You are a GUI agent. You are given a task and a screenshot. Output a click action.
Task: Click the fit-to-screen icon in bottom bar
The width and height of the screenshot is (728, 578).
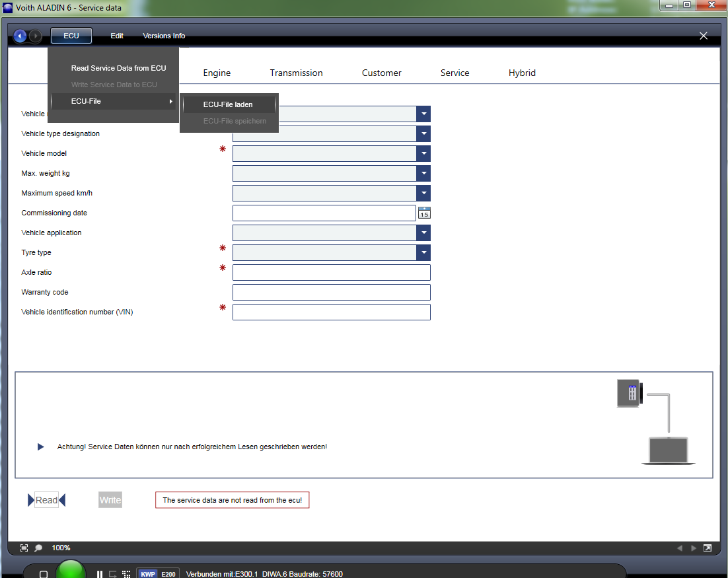[24, 548]
